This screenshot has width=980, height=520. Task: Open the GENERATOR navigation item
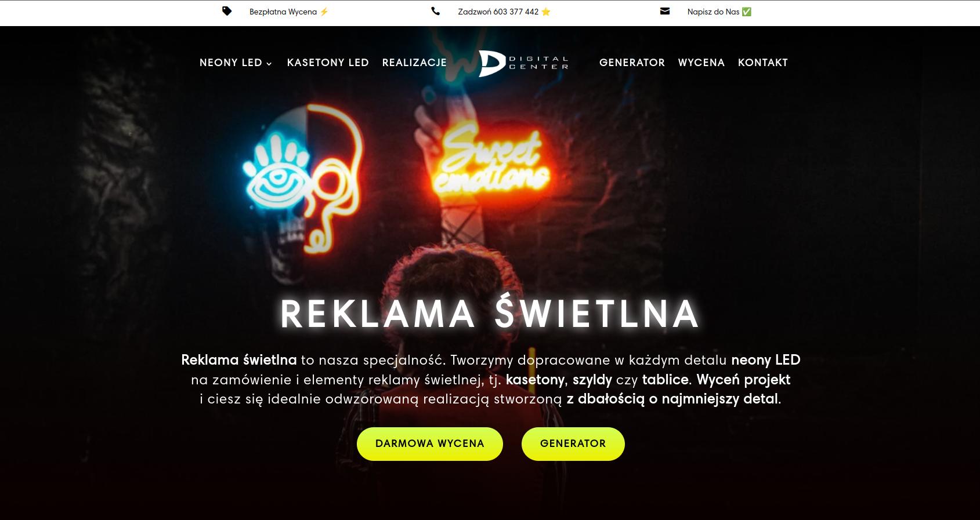632,63
